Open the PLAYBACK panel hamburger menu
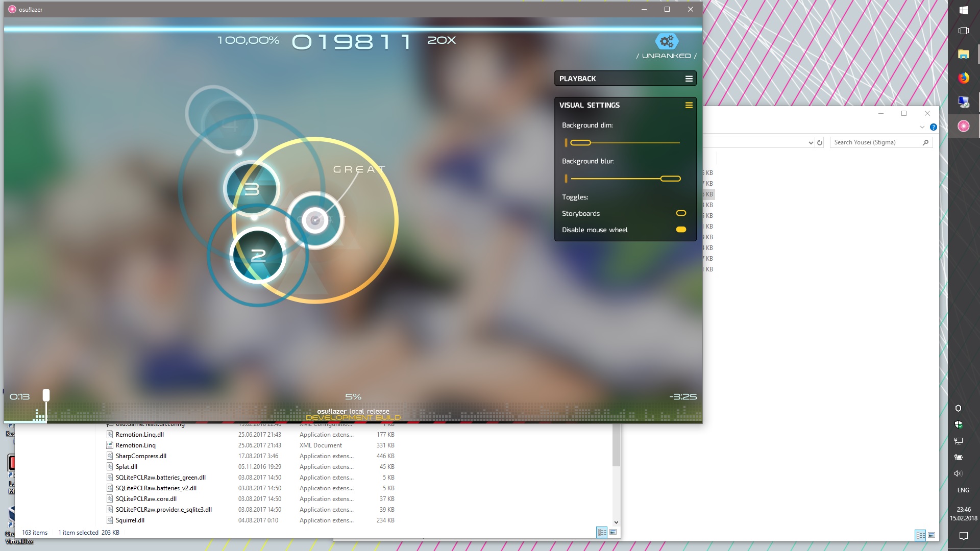The height and width of the screenshot is (551, 980). pos(690,79)
